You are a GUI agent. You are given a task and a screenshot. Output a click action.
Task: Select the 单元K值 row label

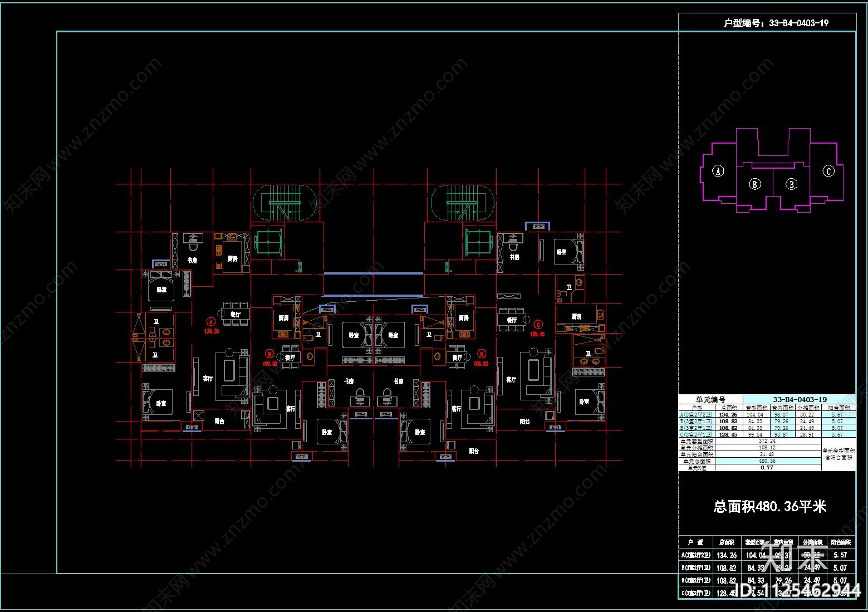(697, 467)
